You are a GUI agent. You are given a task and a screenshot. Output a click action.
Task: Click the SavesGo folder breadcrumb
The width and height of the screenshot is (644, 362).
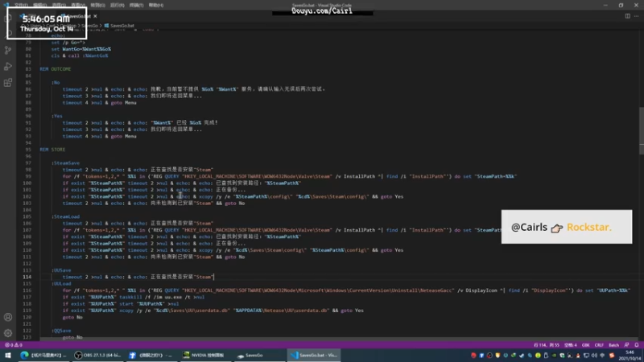90,26
